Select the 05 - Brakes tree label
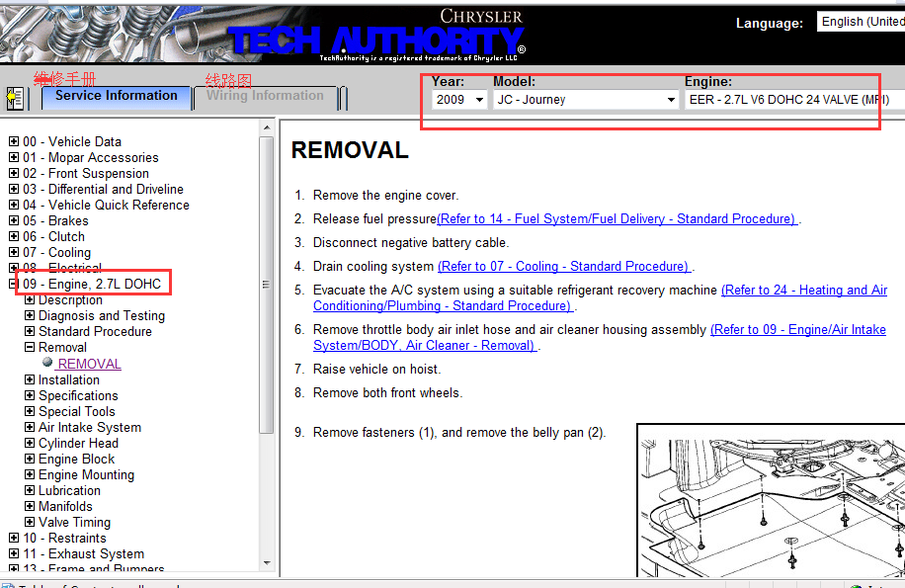Viewport: 905px width, 588px height. pos(55,220)
